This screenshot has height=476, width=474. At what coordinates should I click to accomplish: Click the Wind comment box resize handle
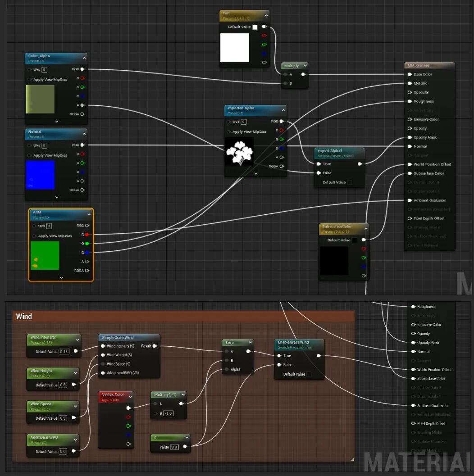coord(352,460)
